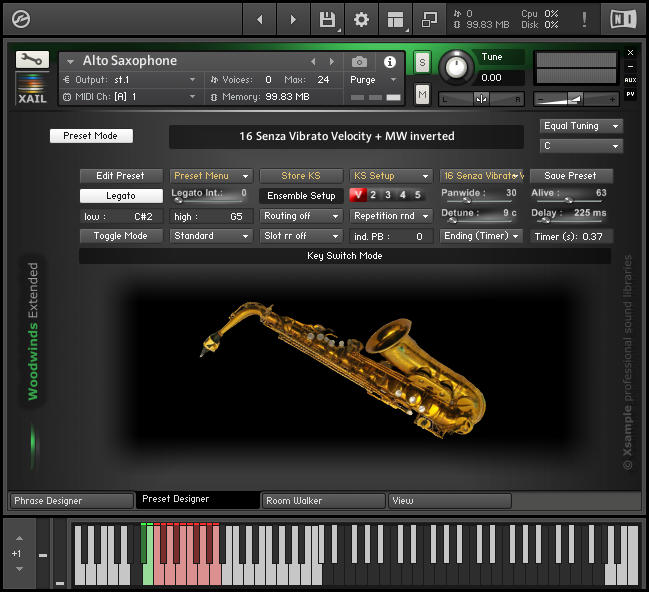This screenshot has height=592, width=649.
Task: Open Equal Tuning dropdown
Action: click(x=581, y=126)
